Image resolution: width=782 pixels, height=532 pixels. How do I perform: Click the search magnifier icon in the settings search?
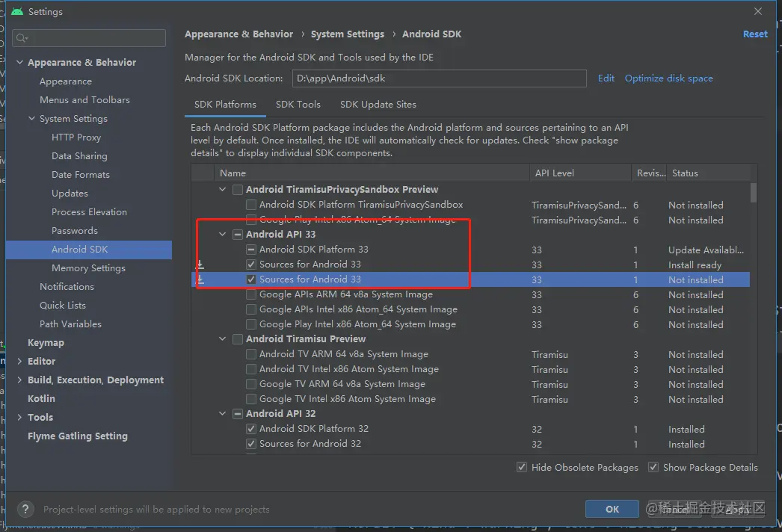coord(22,38)
